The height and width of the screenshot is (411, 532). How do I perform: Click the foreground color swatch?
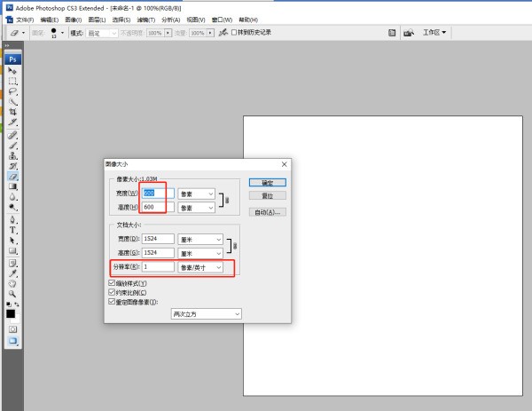coord(11,313)
